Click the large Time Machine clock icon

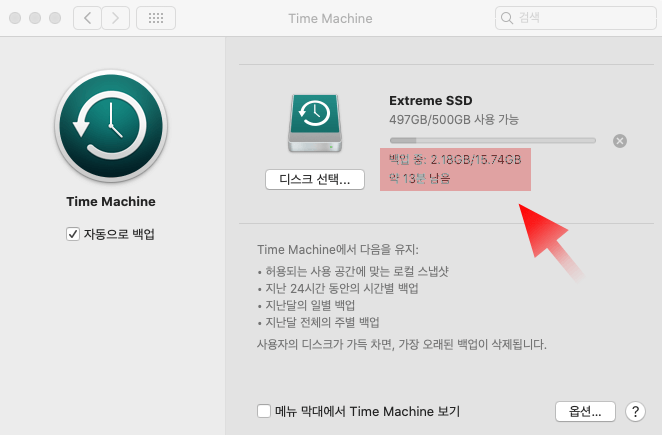pos(111,126)
